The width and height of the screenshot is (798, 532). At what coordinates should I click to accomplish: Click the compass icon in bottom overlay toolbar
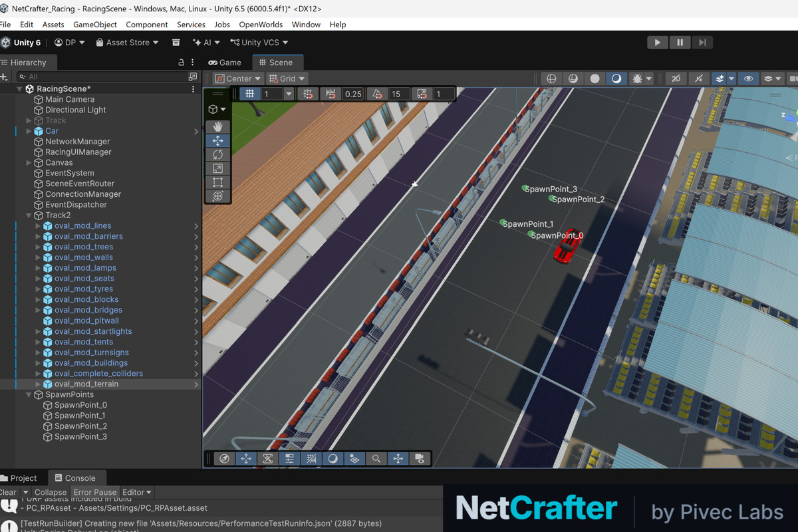coord(225,458)
